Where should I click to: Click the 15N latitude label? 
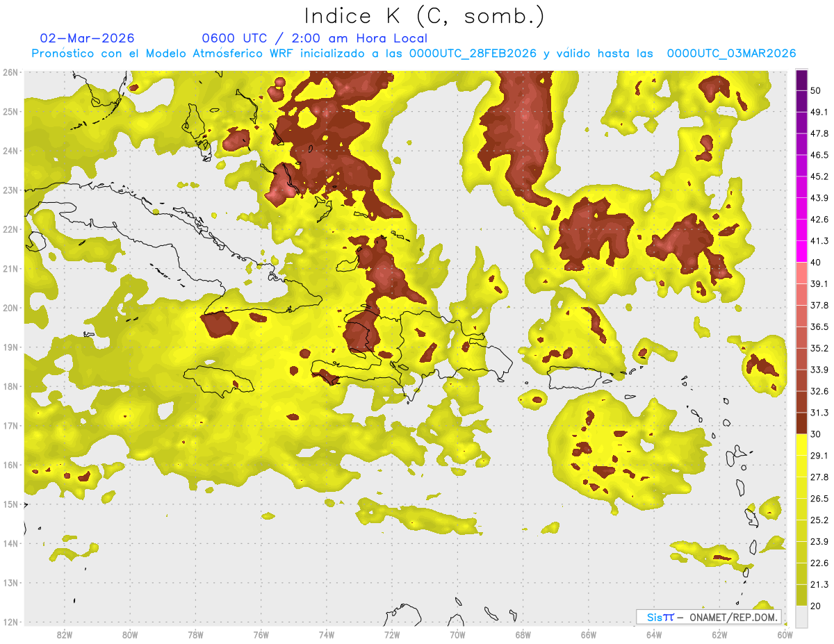pyautogui.click(x=10, y=504)
